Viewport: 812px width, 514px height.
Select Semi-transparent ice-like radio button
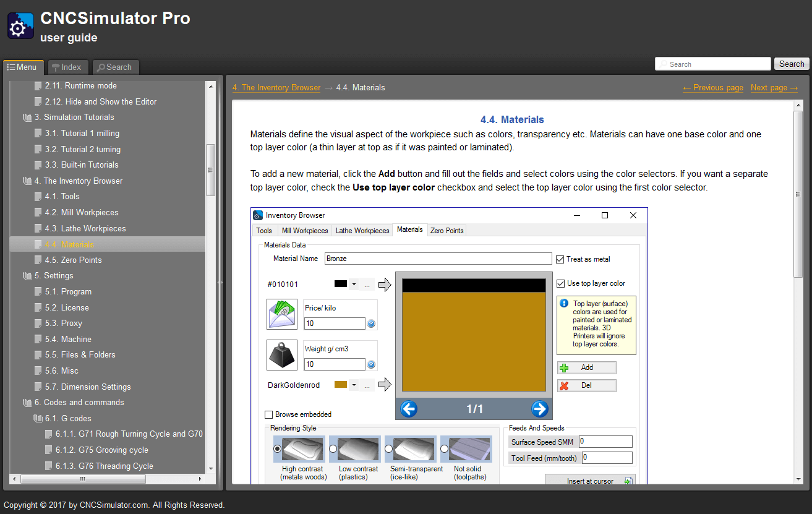tap(389, 448)
